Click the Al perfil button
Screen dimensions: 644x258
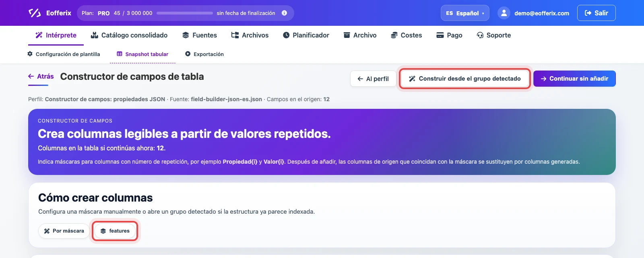pos(373,79)
